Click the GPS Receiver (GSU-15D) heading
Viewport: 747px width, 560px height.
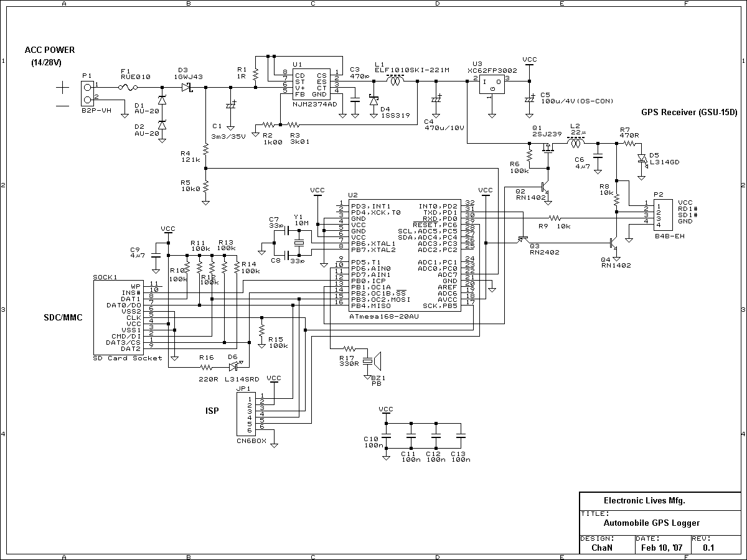point(689,113)
